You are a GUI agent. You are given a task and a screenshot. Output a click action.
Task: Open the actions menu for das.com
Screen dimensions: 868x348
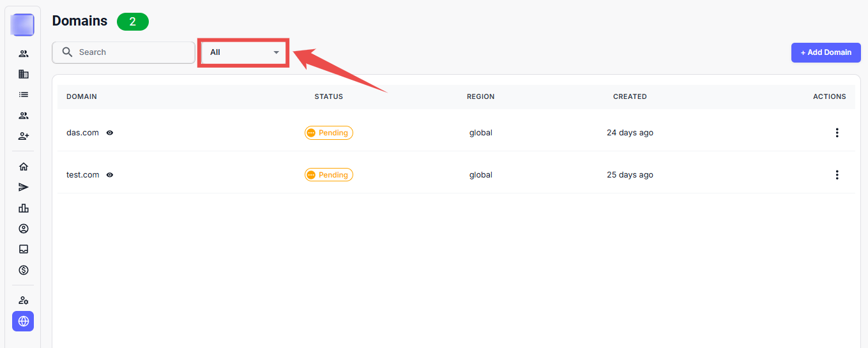(837, 133)
